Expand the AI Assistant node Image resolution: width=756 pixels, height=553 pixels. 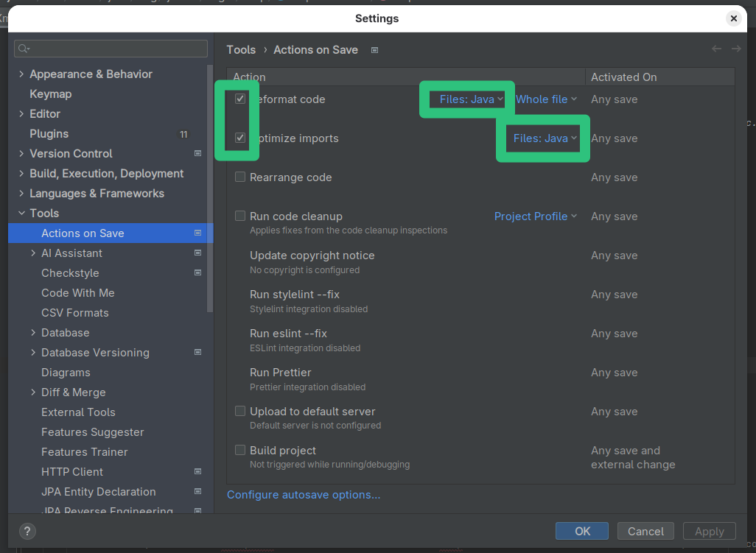pyautogui.click(x=32, y=253)
